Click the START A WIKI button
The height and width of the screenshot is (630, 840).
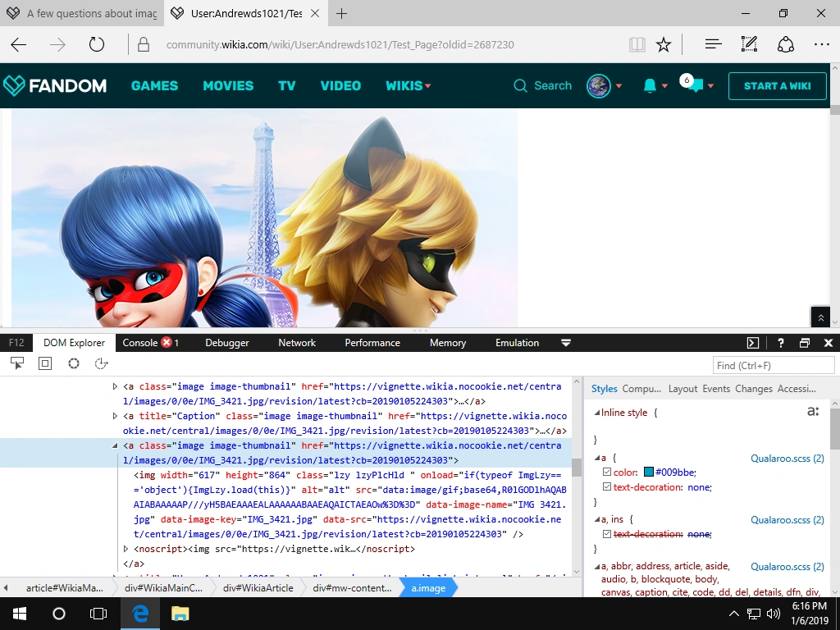[777, 86]
